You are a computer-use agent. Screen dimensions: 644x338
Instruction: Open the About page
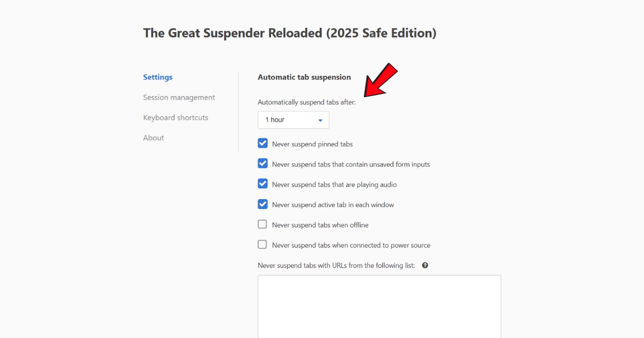click(x=153, y=137)
